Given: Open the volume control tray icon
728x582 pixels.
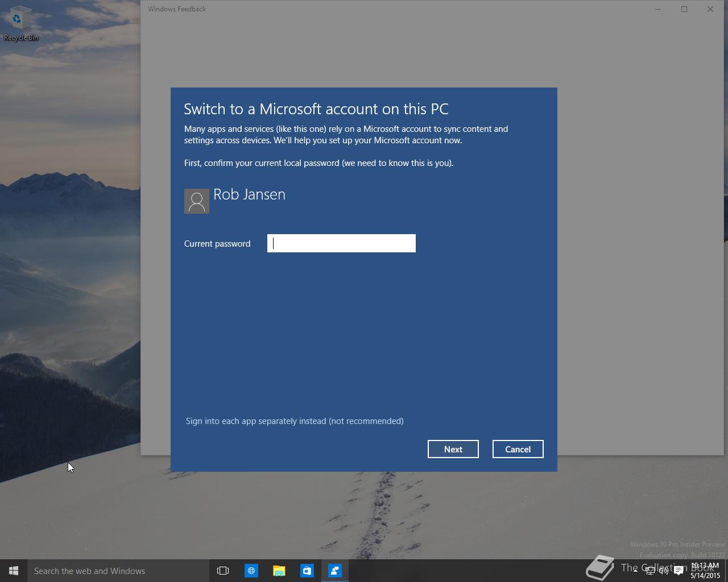Looking at the screenshot, I should 664,571.
